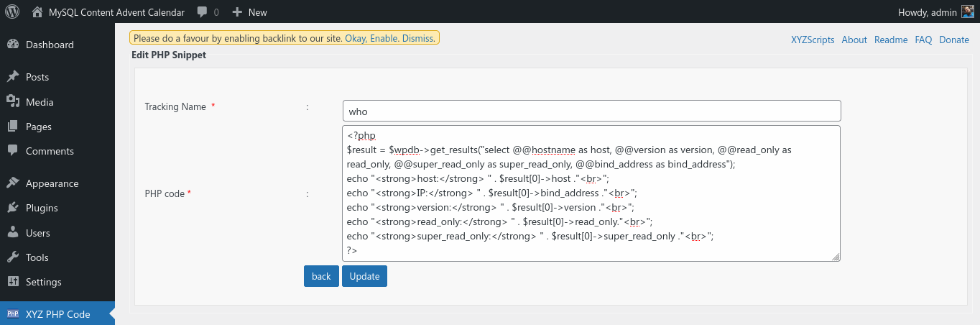Click the Okay, Enable backlink link

[371, 38]
